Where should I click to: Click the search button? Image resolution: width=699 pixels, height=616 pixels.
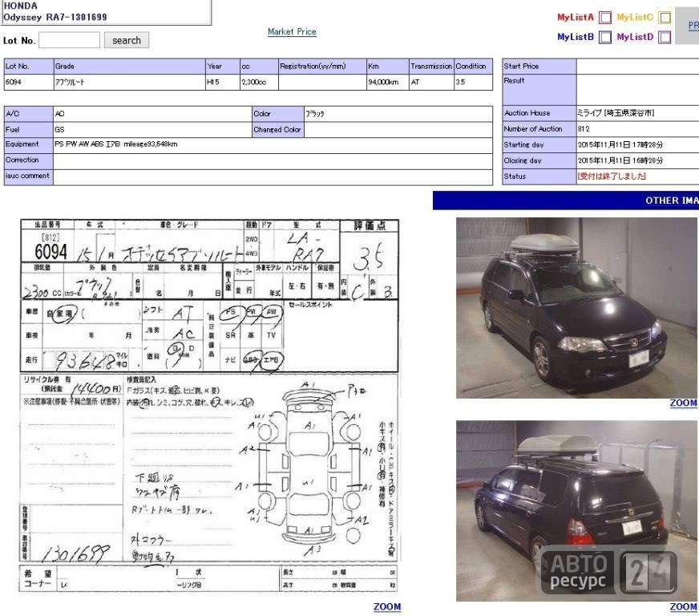[127, 40]
